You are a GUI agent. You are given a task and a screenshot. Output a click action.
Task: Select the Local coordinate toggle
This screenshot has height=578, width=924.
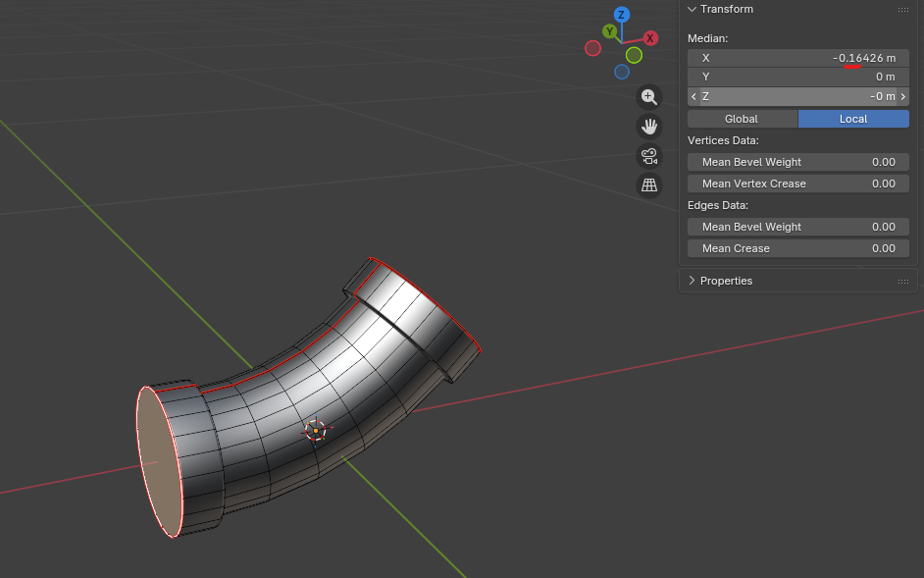coord(853,119)
